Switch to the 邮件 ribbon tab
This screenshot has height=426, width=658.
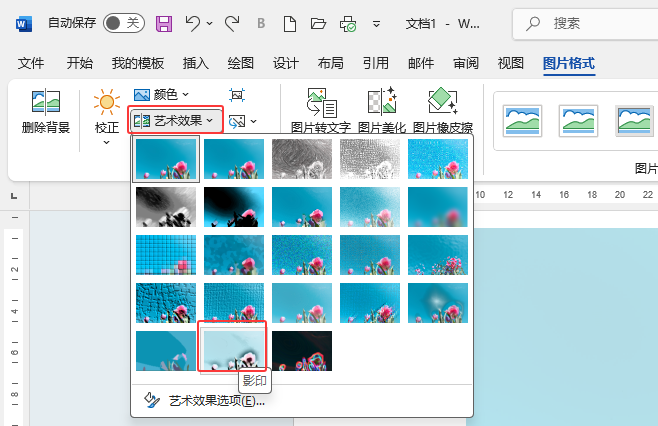point(420,63)
